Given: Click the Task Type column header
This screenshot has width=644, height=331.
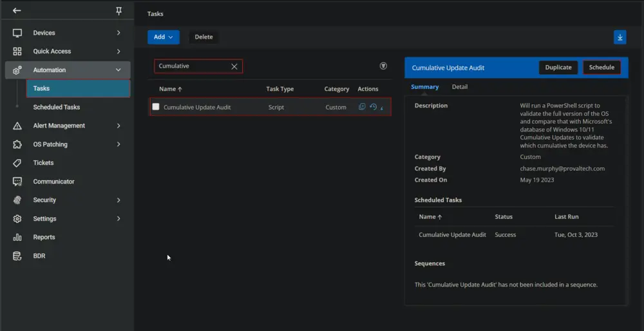Looking at the screenshot, I should pos(279,89).
